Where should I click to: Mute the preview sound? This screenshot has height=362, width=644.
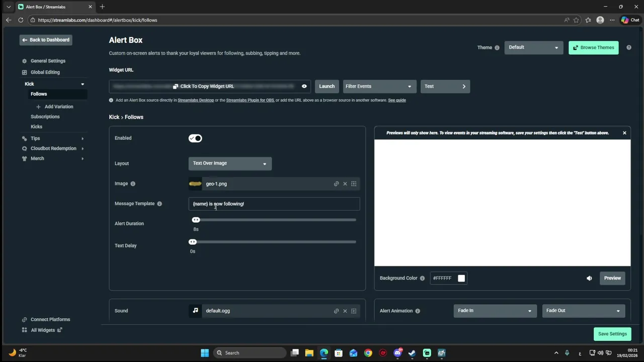[x=589, y=278]
